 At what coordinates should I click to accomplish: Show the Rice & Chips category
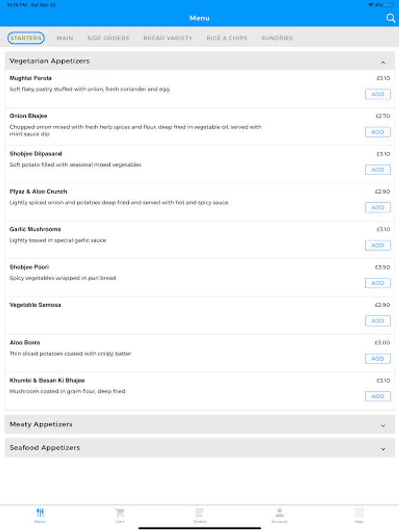pyautogui.click(x=227, y=38)
